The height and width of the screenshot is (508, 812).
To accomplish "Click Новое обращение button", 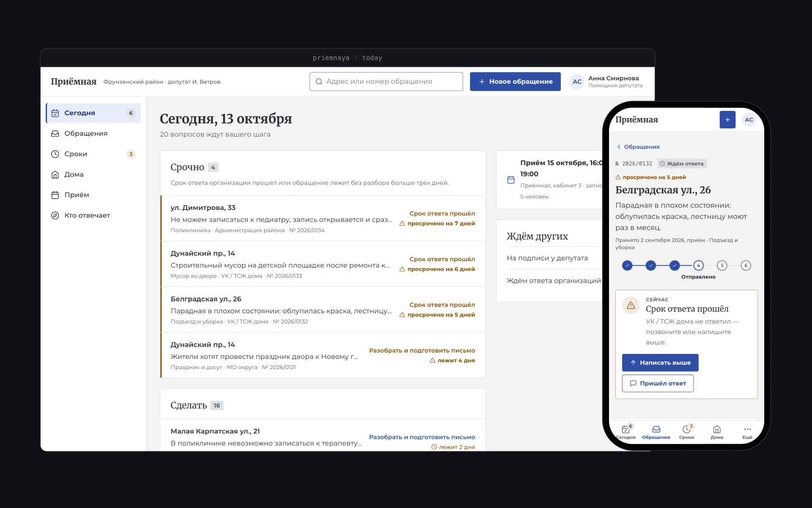I will click(515, 81).
